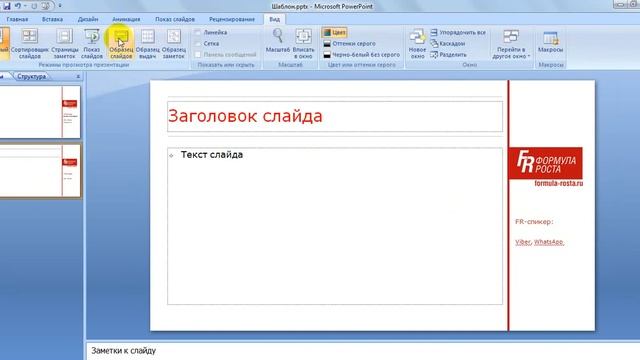Start Показ слайдов from view group

[x=91, y=43]
